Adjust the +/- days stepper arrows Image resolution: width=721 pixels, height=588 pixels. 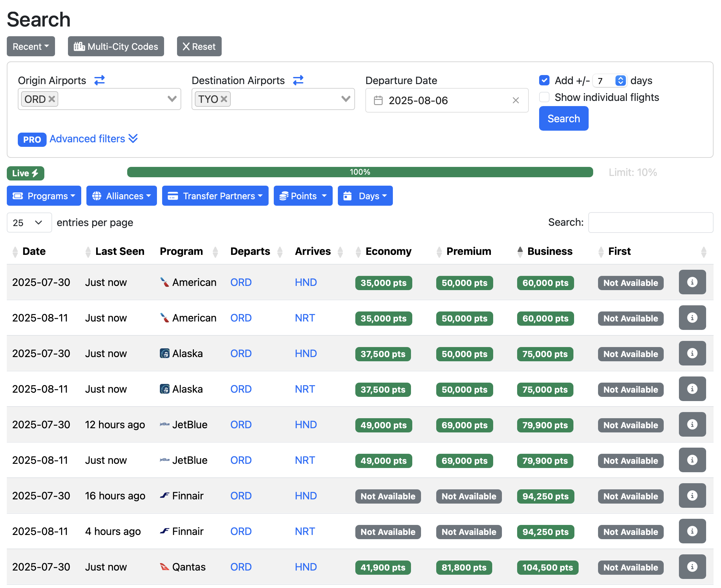620,81
